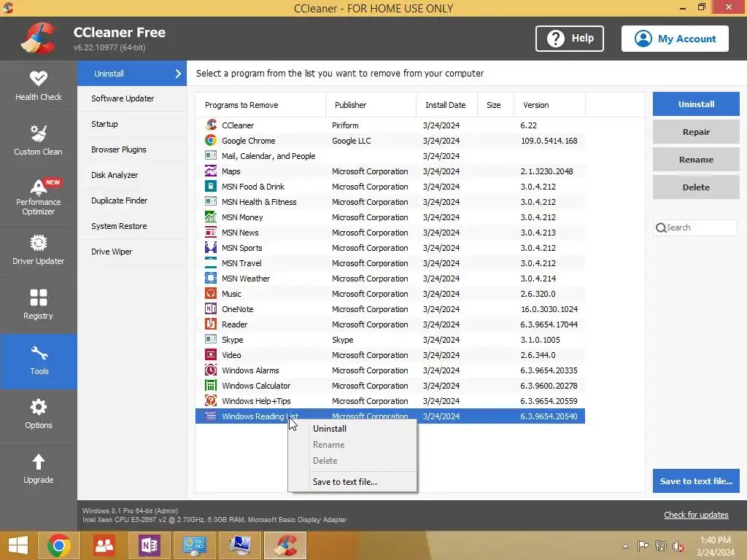Select the Windows Help+Tips icon
This screenshot has height=560, width=747.
(211, 400)
